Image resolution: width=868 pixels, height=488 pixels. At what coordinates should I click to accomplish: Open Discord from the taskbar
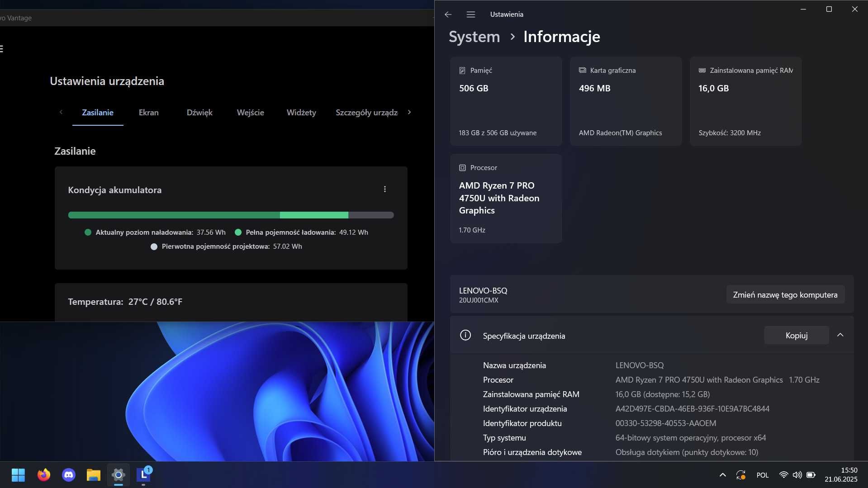[69, 475]
